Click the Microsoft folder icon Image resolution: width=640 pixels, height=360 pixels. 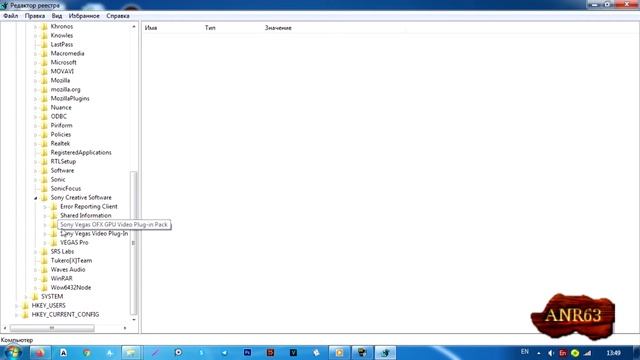click(x=44, y=62)
